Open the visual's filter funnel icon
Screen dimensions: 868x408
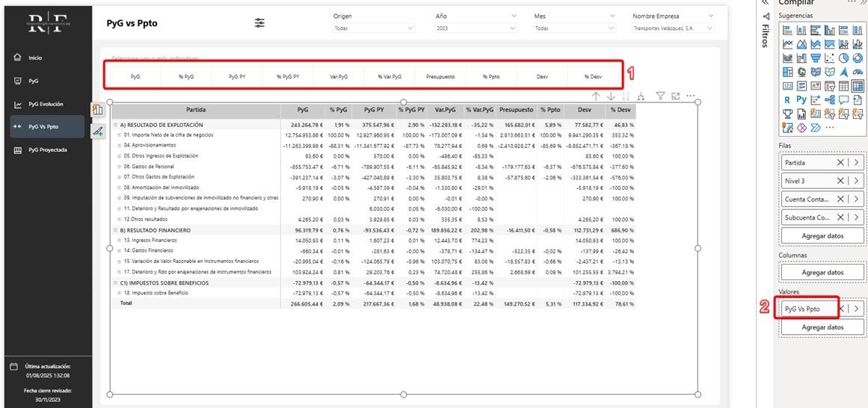coord(660,96)
